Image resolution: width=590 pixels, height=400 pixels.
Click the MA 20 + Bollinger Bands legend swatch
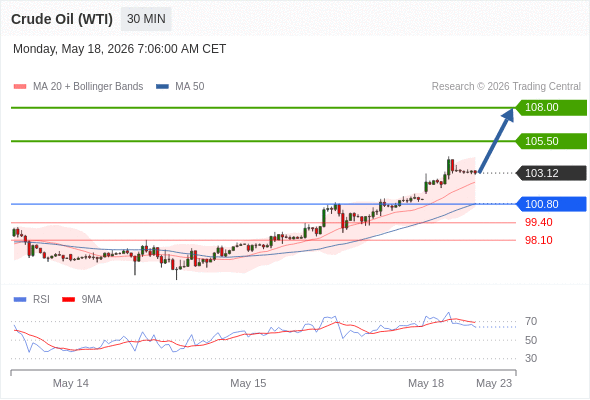[20, 87]
